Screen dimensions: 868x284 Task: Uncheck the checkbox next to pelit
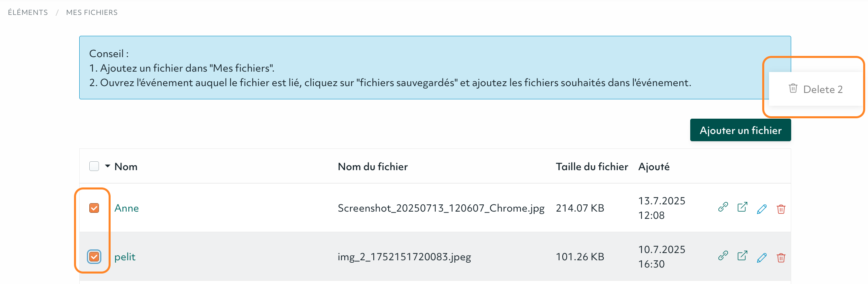point(94,257)
